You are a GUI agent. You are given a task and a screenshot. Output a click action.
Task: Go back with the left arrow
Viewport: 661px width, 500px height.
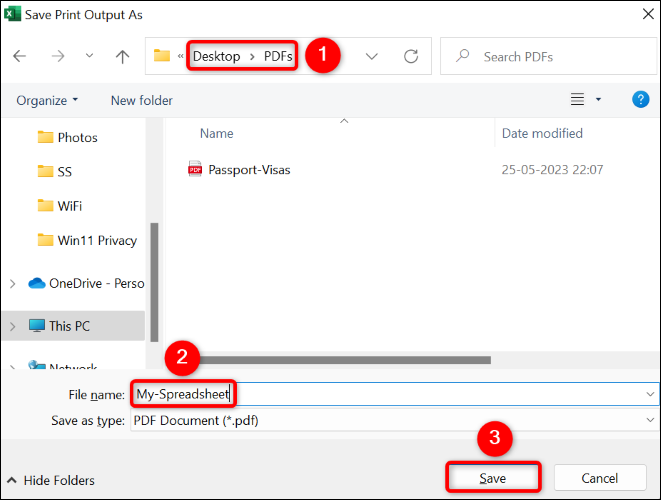(19, 56)
